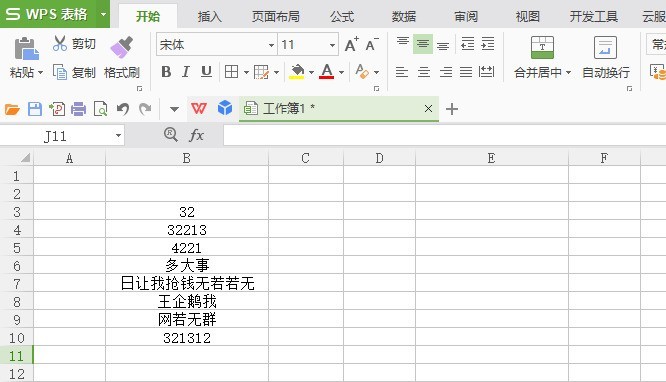Increase font size with A+ icon
The image size is (666, 382).
352,44
